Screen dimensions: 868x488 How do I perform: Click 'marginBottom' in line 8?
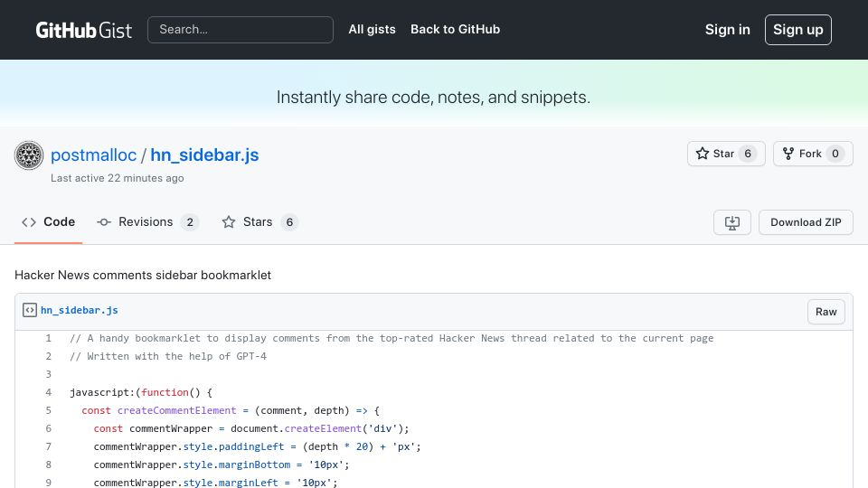254,465
